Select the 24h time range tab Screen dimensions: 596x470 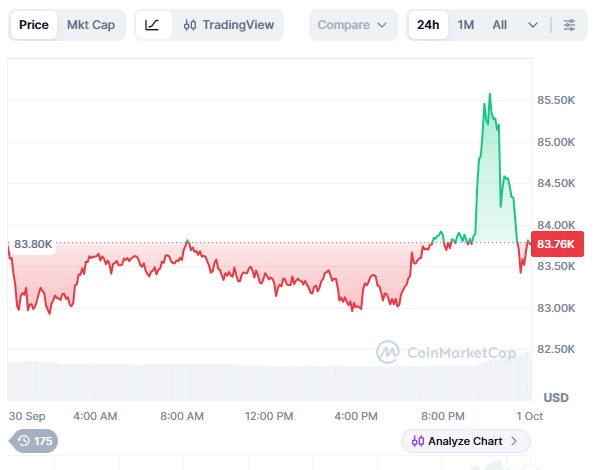[428, 25]
